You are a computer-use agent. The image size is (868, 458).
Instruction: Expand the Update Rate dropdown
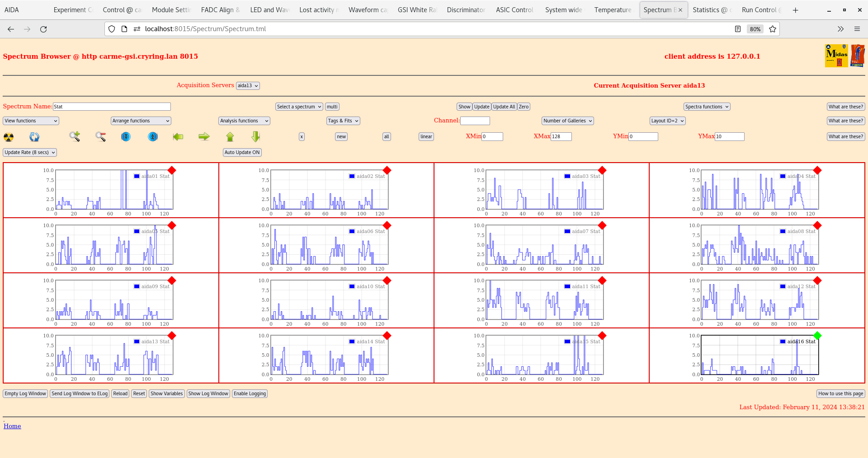[30, 152]
